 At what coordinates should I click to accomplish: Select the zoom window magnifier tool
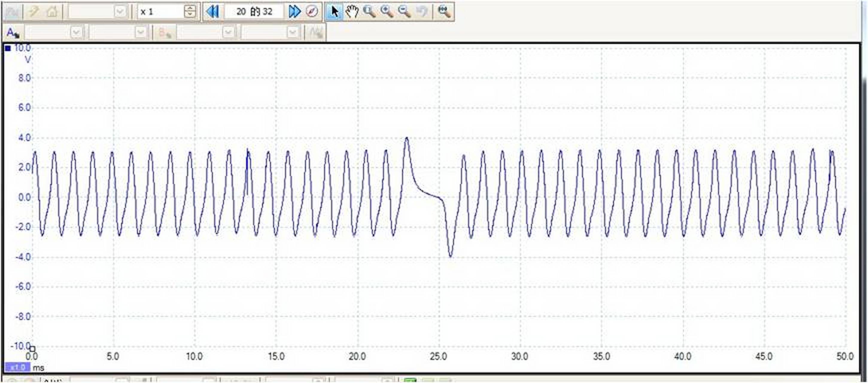point(369,12)
